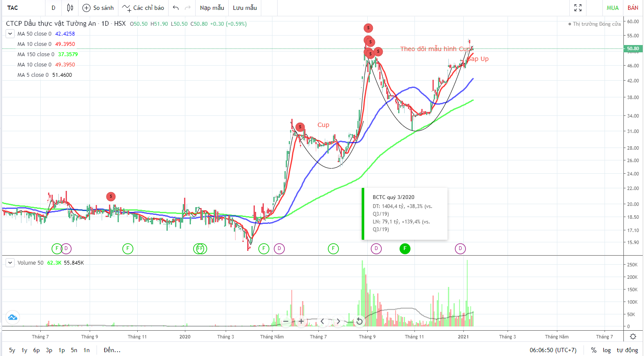
Task: Select the 1y time range
Action: click(24, 350)
